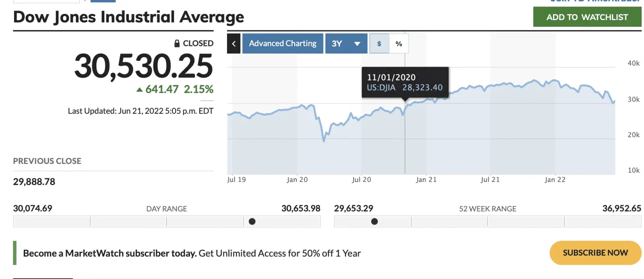Click the Subscribe Now button

595,253
